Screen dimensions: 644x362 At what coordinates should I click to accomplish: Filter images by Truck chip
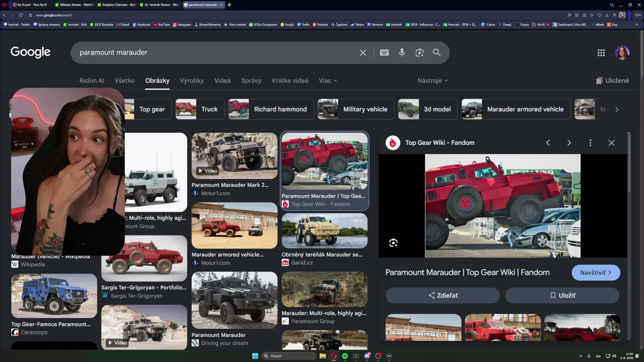pyautogui.click(x=199, y=109)
